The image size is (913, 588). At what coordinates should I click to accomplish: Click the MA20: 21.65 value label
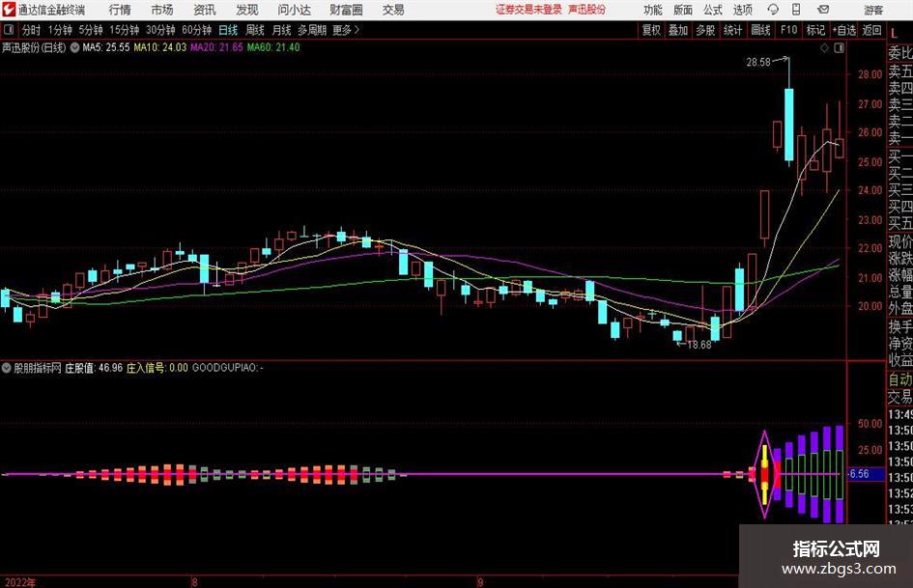[216, 47]
